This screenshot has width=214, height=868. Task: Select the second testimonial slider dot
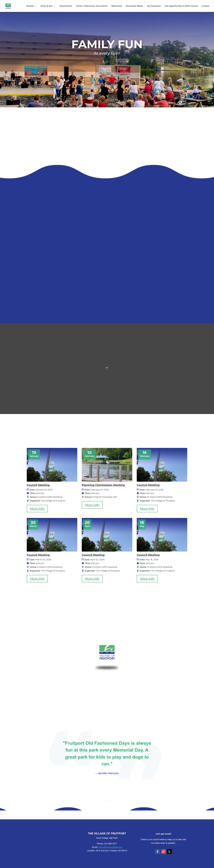pos(107,801)
